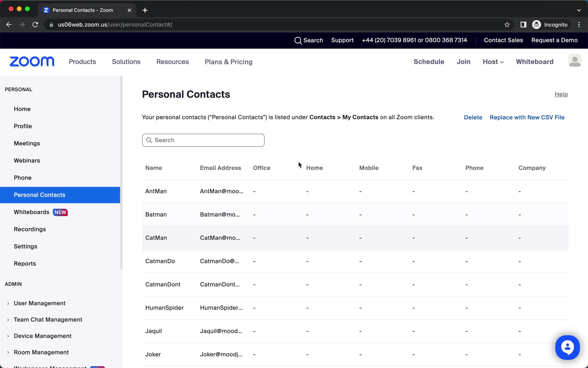Click Join in the top navigation
588x368 pixels.
(463, 62)
